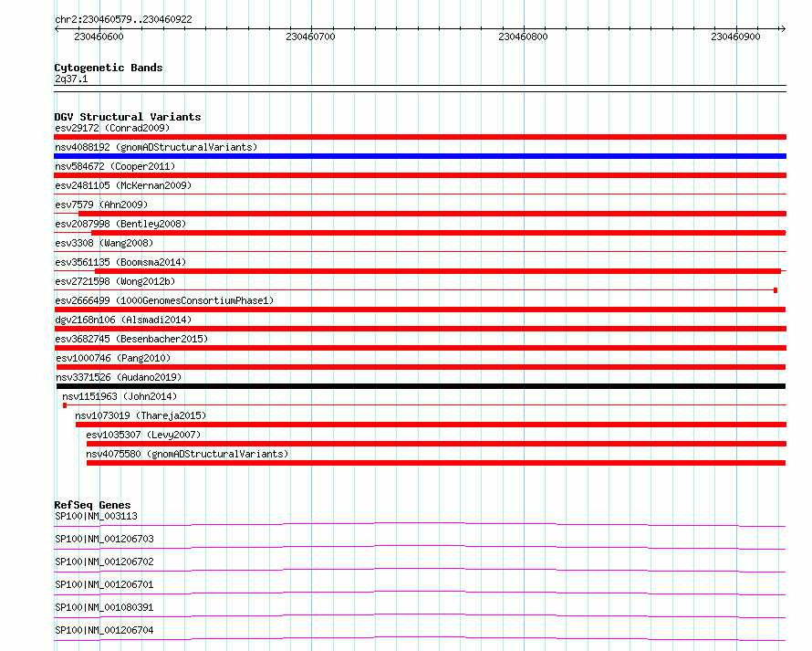Select the 2q37.1 cytogenetic band label

71,79
